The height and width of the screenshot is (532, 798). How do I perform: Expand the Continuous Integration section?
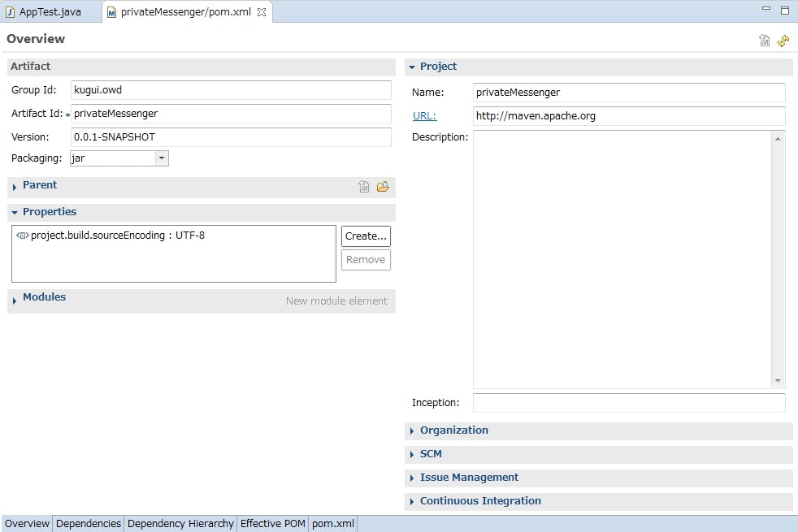[412, 501]
